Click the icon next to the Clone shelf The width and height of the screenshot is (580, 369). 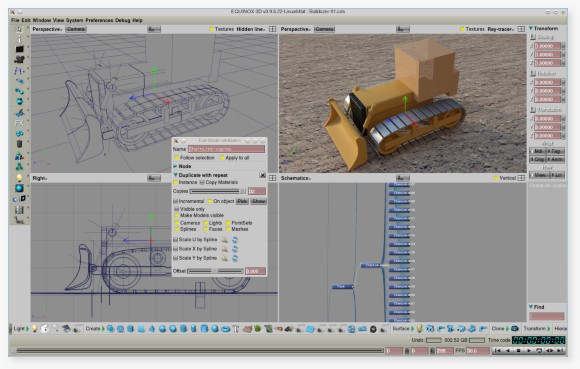515,328
